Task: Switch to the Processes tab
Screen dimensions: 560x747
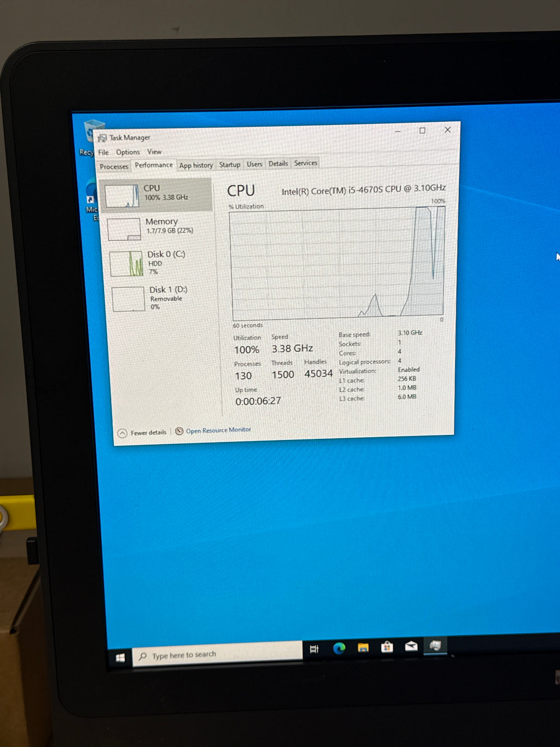Action: point(114,166)
